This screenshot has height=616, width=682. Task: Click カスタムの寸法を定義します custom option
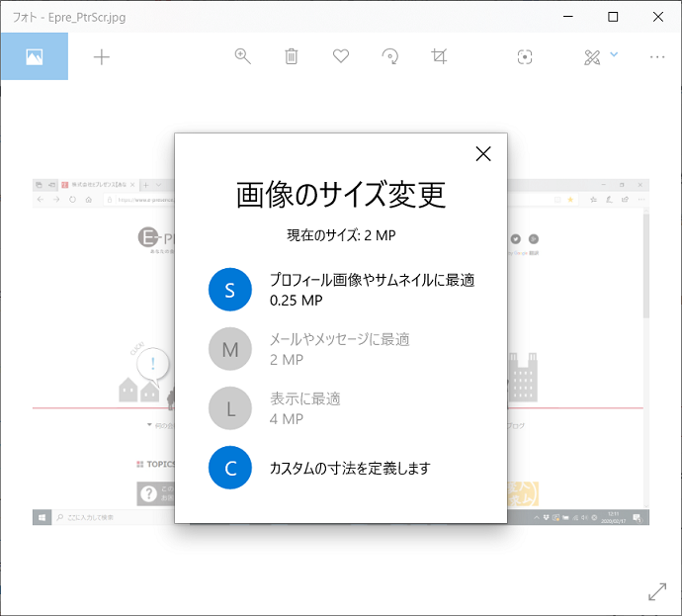(x=349, y=468)
